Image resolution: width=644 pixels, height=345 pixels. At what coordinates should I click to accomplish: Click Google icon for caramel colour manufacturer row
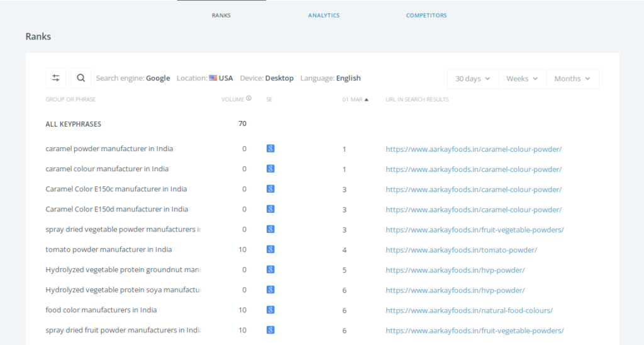click(x=270, y=169)
